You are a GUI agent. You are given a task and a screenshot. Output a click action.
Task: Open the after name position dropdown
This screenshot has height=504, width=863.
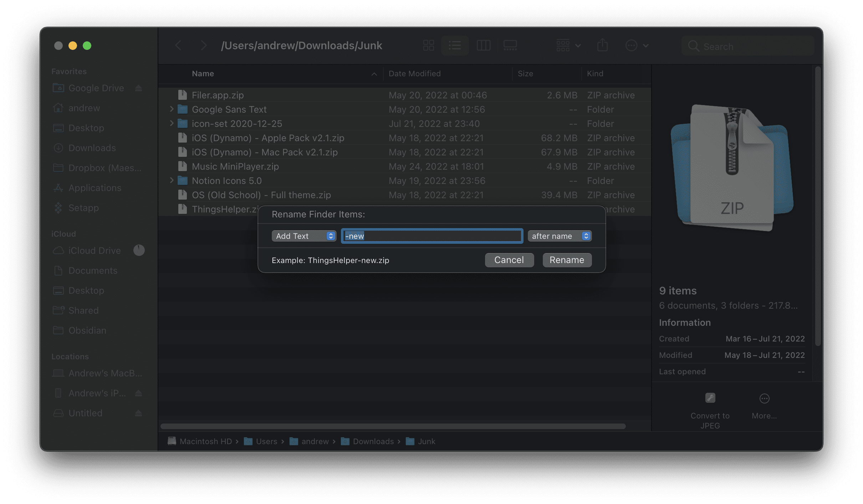(x=560, y=236)
